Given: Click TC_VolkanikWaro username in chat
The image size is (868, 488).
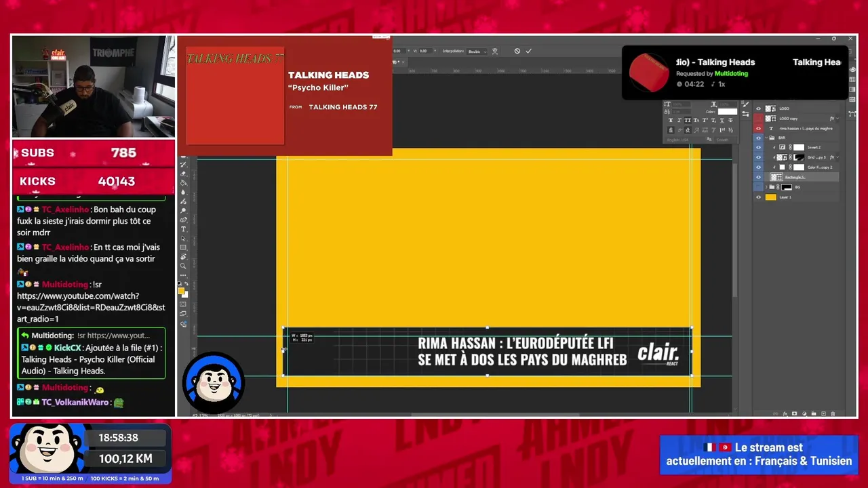Looking at the screenshot, I should pyautogui.click(x=75, y=402).
